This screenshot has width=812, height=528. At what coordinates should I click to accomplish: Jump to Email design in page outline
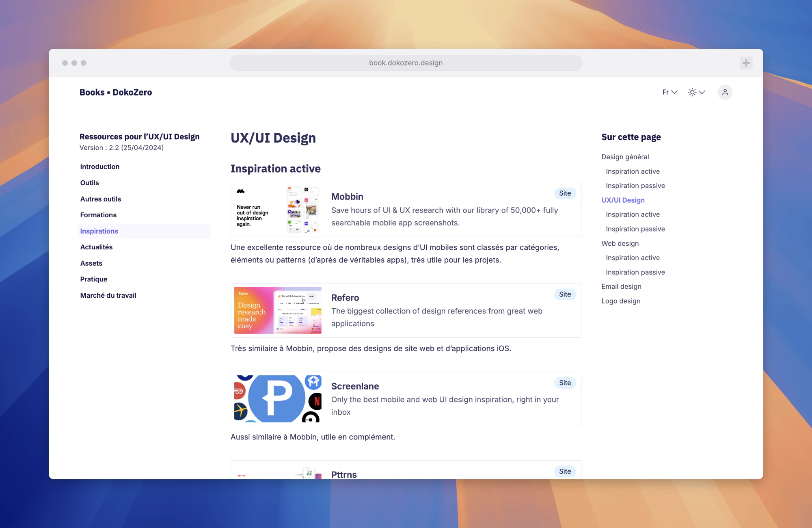point(621,286)
